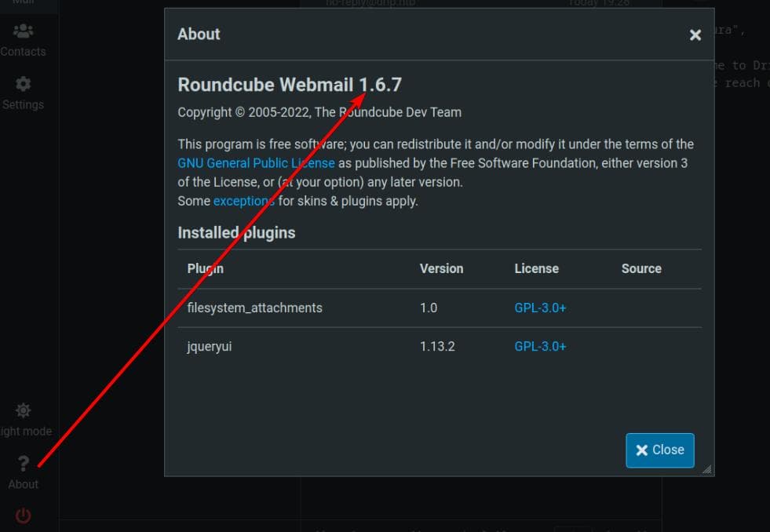Image resolution: width=770 pixels, height=532 pixels.
Task: Open the Mail section in sidebar
Action: [x=24, y=4]
